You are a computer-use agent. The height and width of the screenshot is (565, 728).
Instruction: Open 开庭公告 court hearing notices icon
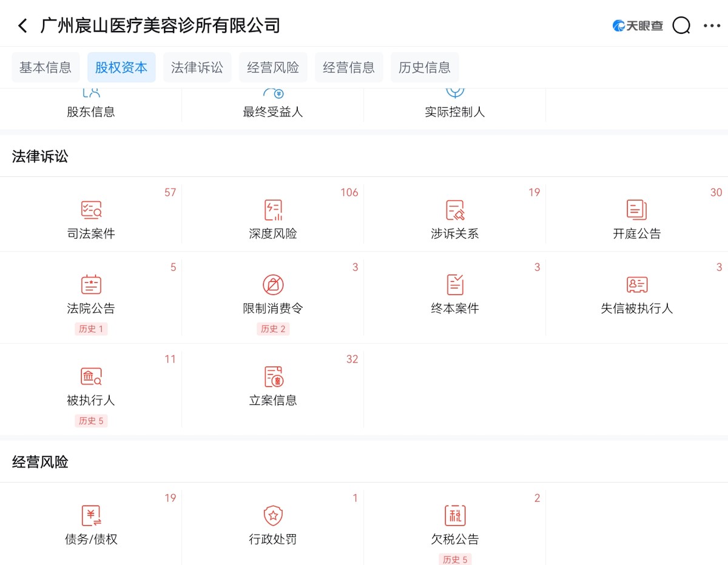click(636, 210)
